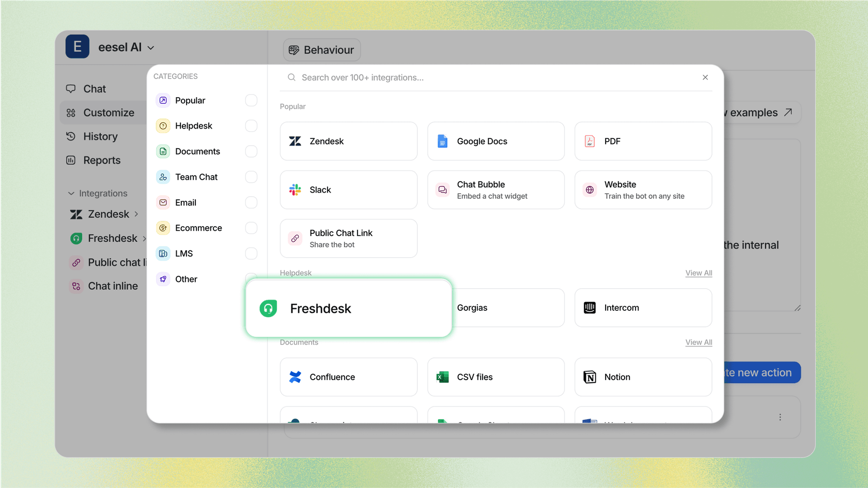Image resolution: width=868 pixels, height=488 pixels.
Task: Choose the Website integration card
Action: point(643,190)
